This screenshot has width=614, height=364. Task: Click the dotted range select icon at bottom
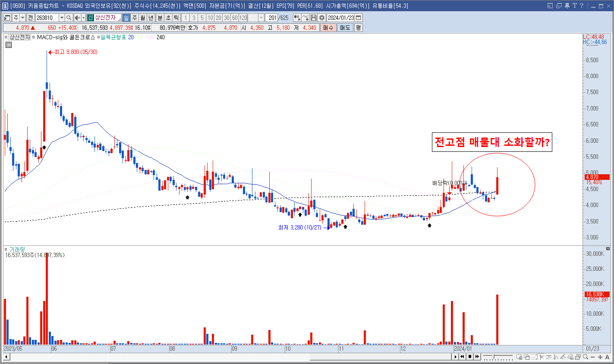534,357
